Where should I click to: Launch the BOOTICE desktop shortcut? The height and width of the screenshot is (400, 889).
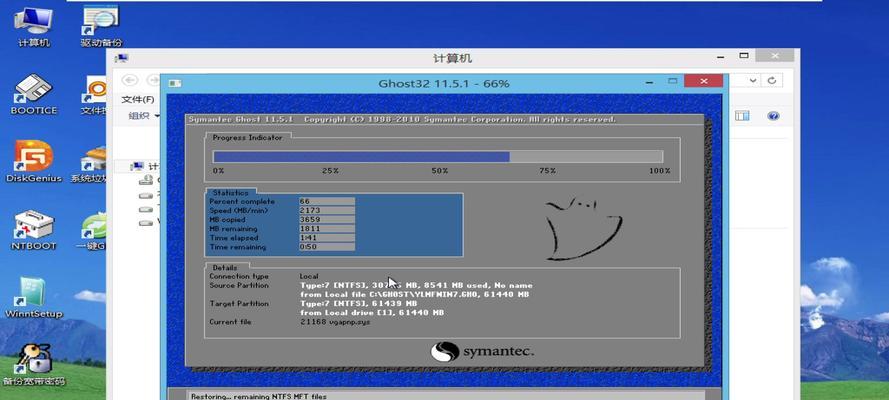34,93
